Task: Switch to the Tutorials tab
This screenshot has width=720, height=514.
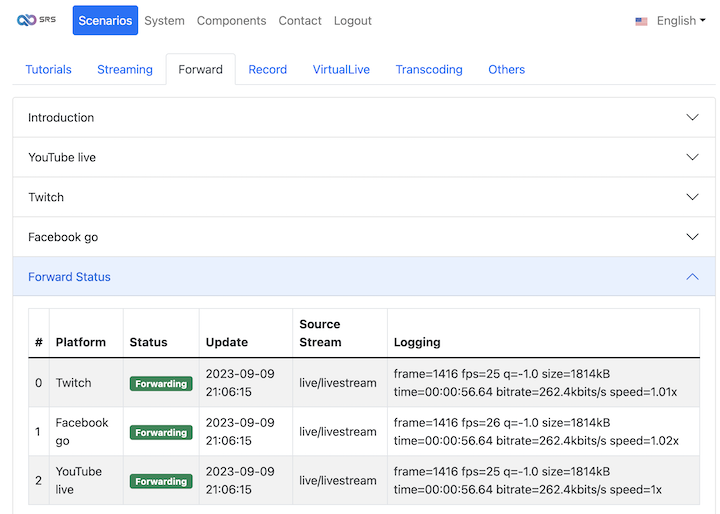Action: coord(48,69)
